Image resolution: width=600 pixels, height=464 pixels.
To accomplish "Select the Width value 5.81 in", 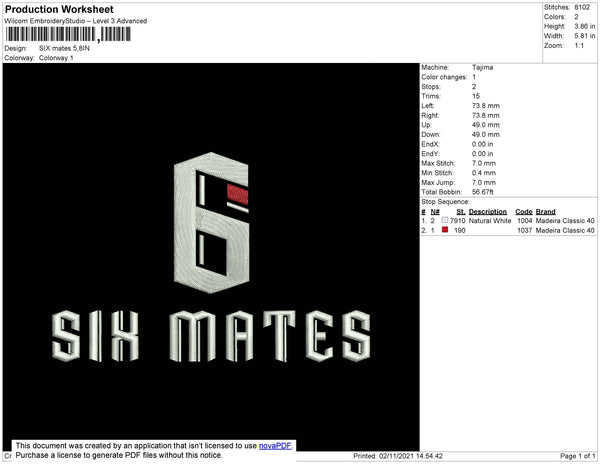I will point(585,36).
